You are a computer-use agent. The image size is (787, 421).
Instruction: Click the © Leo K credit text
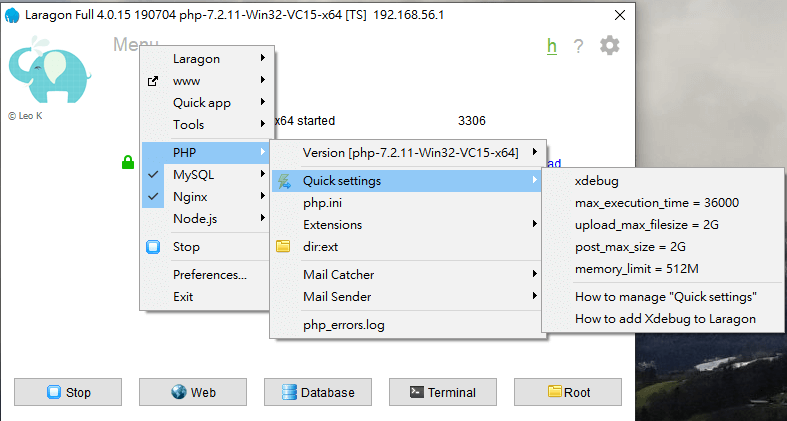(25, 116)
